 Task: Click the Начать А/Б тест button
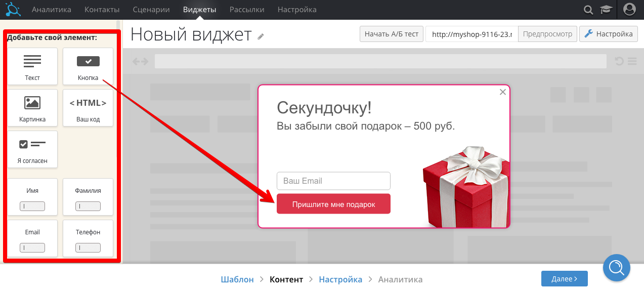392,34
